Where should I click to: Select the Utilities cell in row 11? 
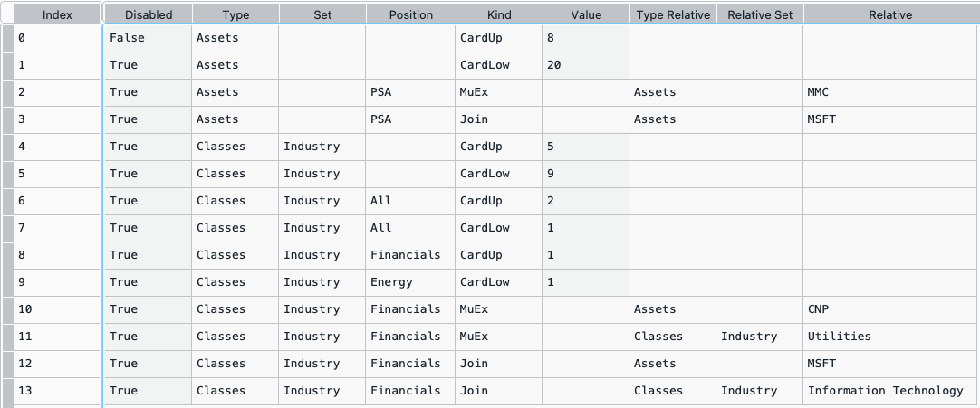pos(891,337)
